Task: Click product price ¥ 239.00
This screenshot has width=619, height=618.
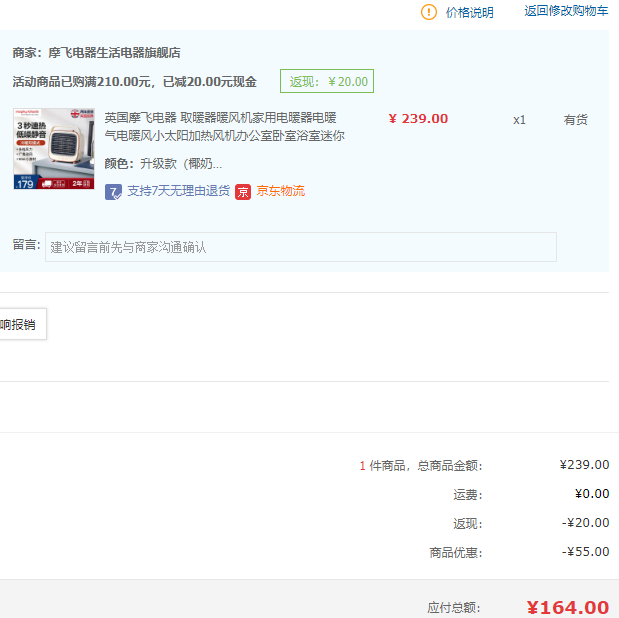Action: [x=418, y=119]
